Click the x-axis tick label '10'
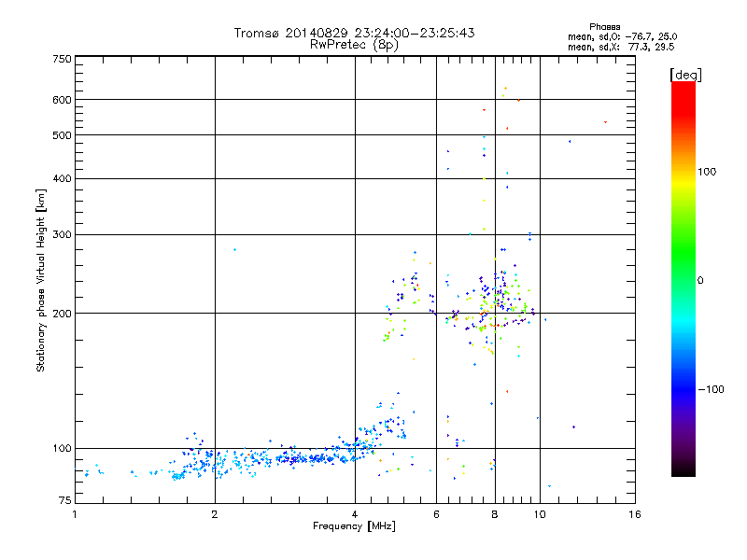 540,514
